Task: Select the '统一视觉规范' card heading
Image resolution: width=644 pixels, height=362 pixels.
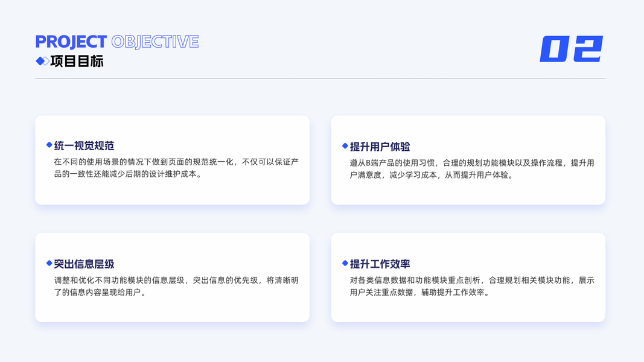Action: pyautogui.click(x=84, y=145)
